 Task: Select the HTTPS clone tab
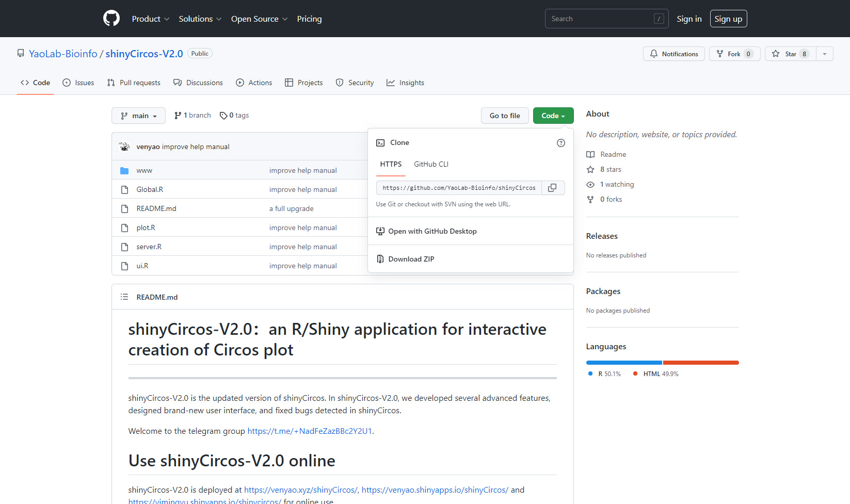coord(391,164)
